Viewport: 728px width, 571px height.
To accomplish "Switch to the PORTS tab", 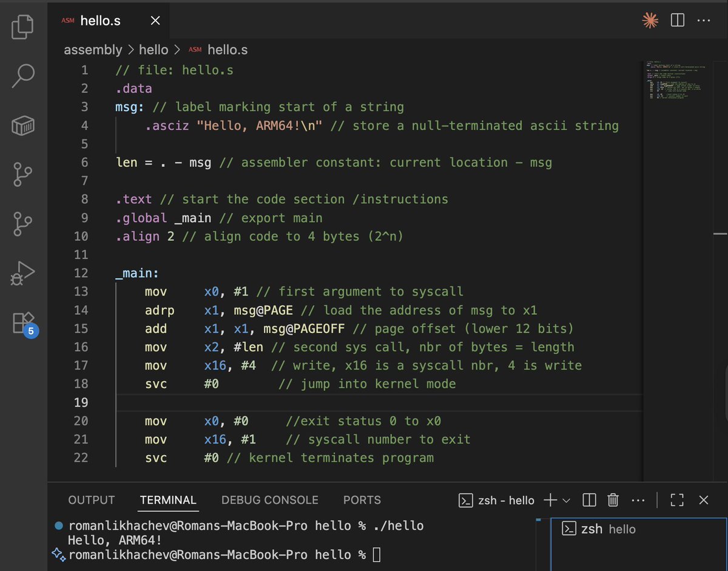I will (x=362, y=500).
